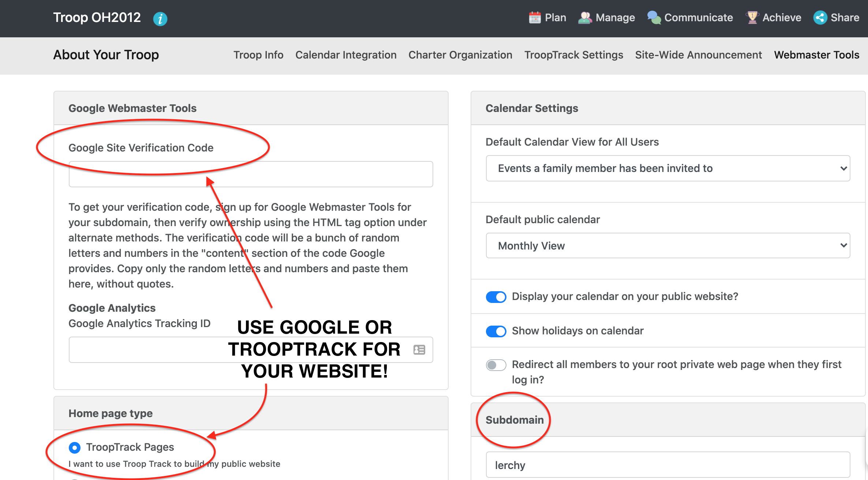The width and height of the screenshot is (868, 480).
Task: Click the Plan calendar icon
Action: pos(535,18)
